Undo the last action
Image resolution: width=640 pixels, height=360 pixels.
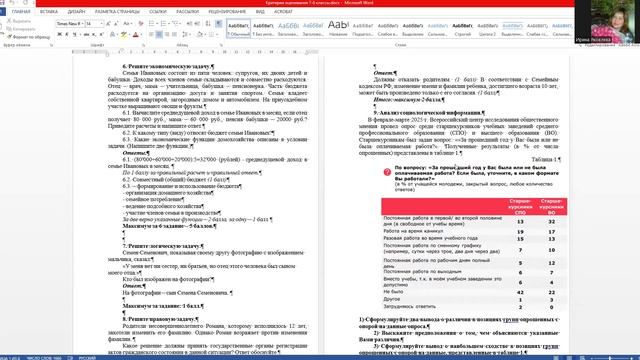[x=12, y=3]
